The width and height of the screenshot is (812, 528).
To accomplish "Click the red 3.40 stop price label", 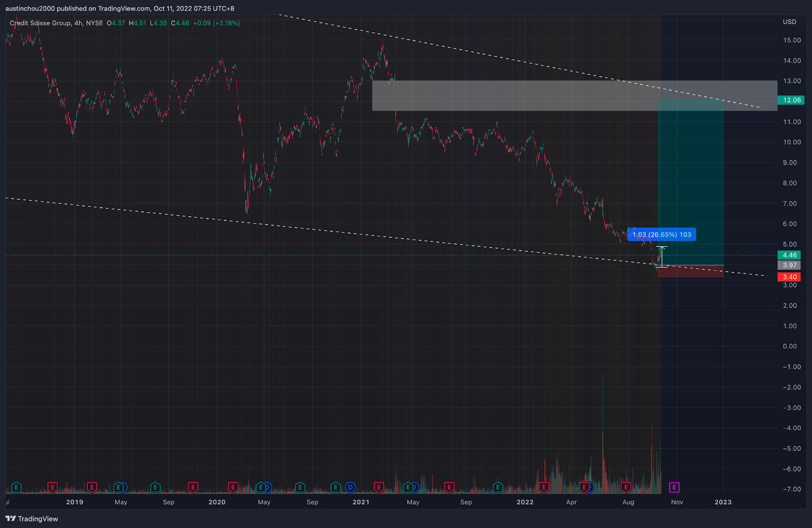I will [789, 277].
